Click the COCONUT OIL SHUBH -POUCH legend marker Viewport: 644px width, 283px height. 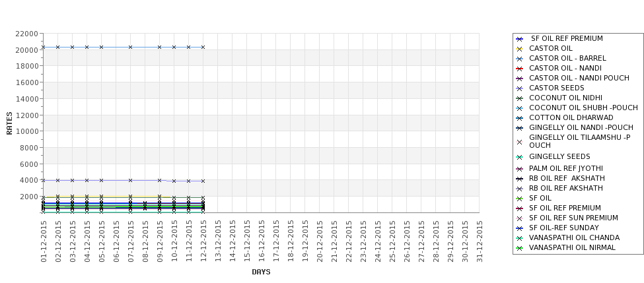[519, 108]
